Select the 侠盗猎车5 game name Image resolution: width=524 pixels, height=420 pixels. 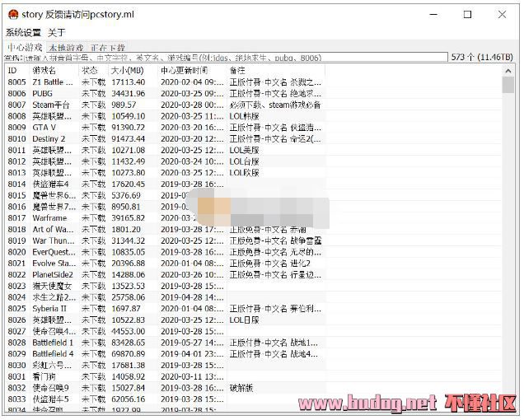[x=50, y=399]
